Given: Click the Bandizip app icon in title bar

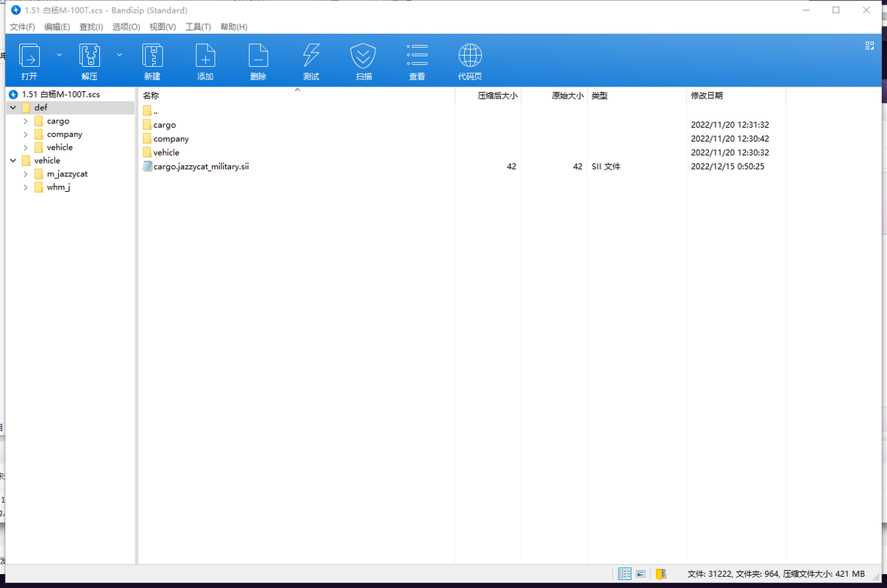Looking at the screenshot, I should (x=15, y=10).
